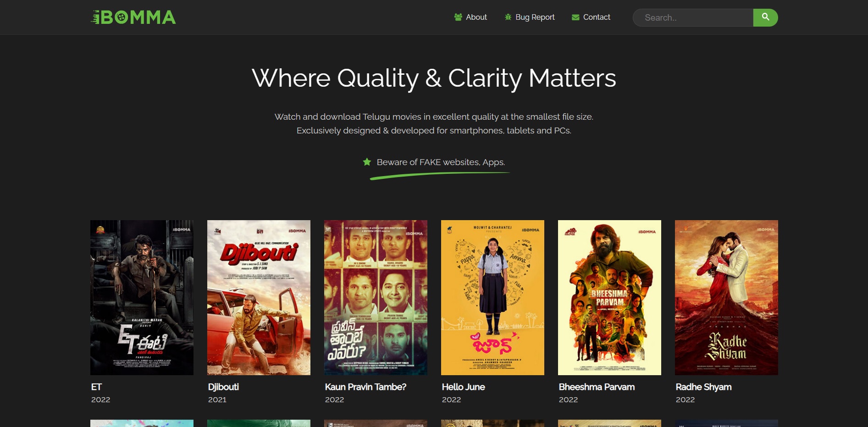Open the Bheeshma Parvam movie poster
868x427 pixels.
pos(609,298)
